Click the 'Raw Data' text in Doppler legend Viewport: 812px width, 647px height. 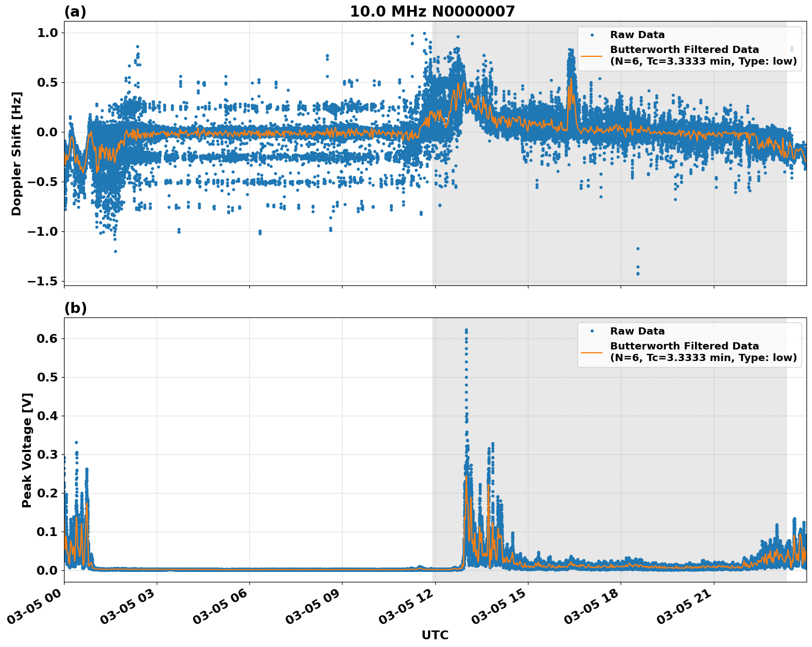click(x=637, y=35)
